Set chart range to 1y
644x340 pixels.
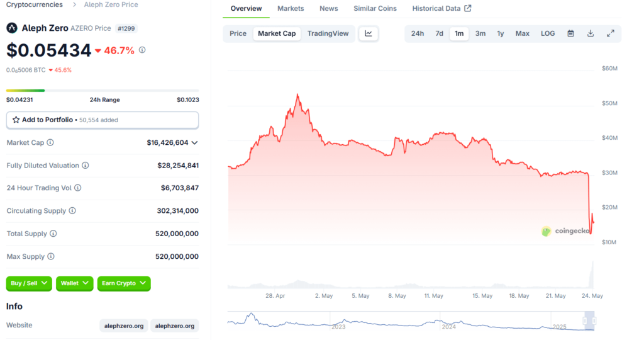500,34
